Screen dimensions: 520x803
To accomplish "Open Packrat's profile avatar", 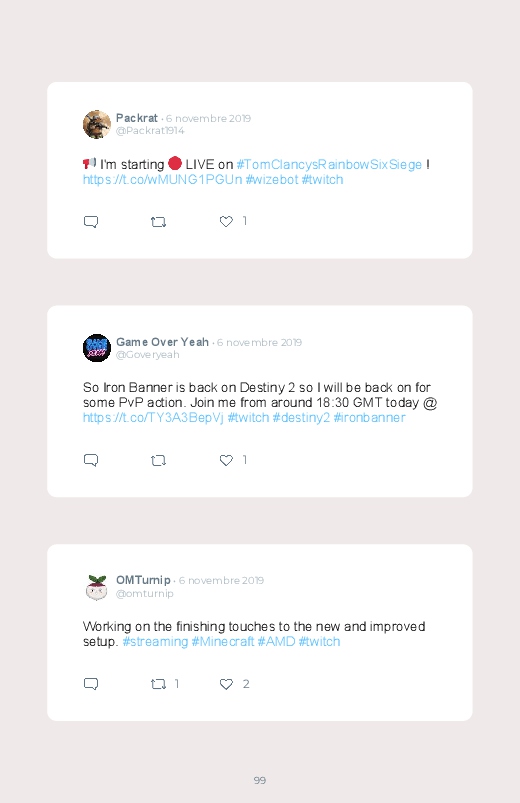I will click(x=97, y=124).
